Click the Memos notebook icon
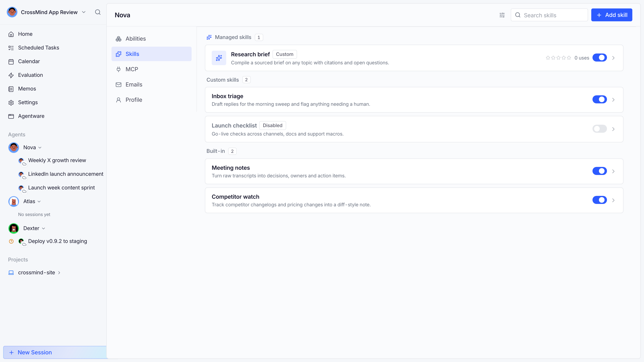 (x=11, y=89)
